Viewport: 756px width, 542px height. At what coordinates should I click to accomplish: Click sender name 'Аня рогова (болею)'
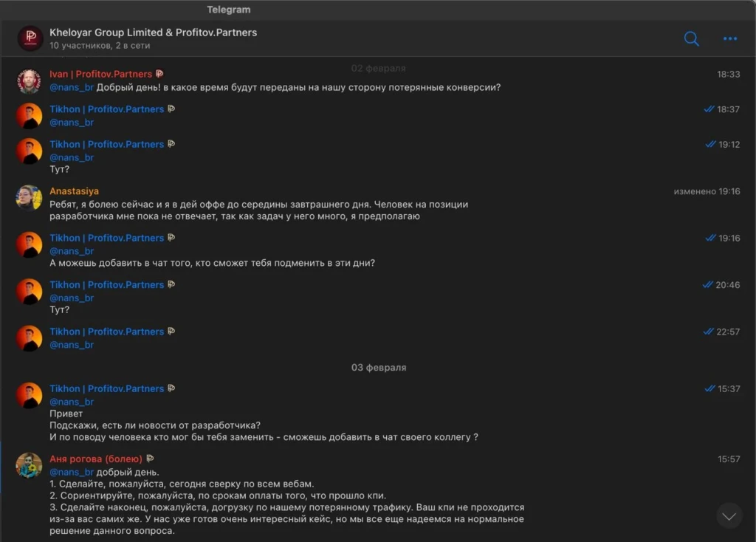(x=96, y=459)
